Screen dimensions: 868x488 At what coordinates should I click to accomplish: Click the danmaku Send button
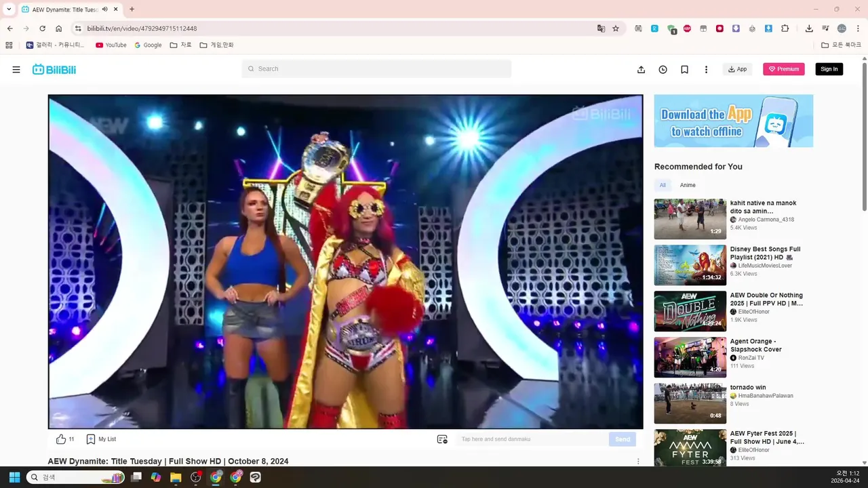[623, 439]
